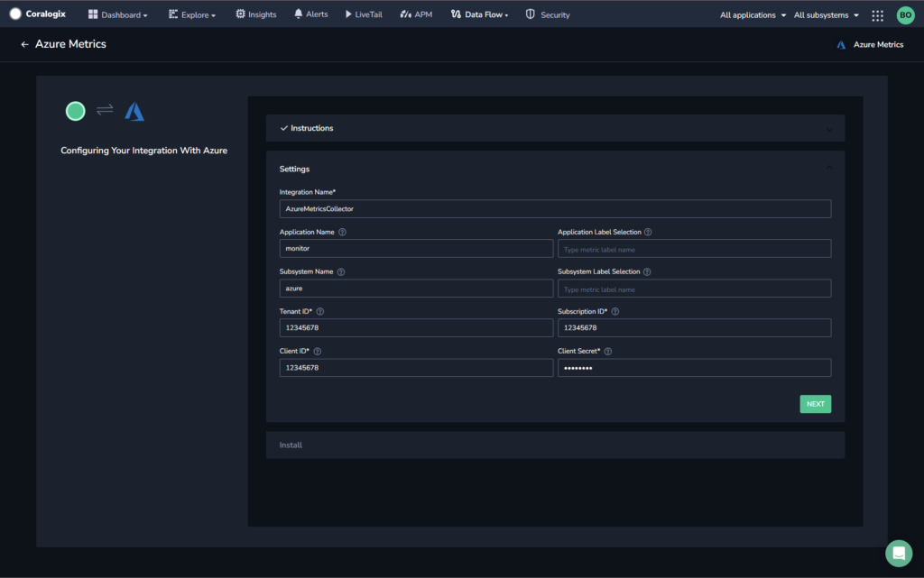Show help for Client ID
Image resolution: width=924 pixels, height=578 pixels.
click(318, 352)
